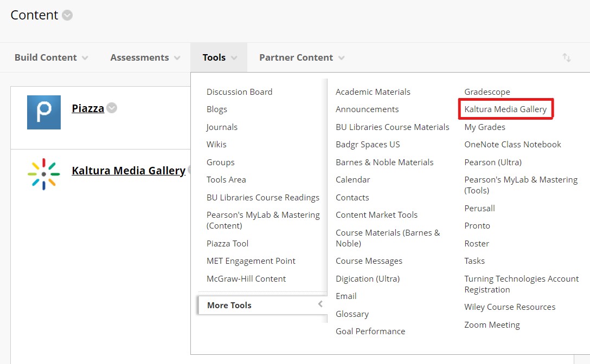Image resolution: width=590 pixels, height=364 pixels.
Task: Open the Content title options chevron
Action: tap(67, 15)
